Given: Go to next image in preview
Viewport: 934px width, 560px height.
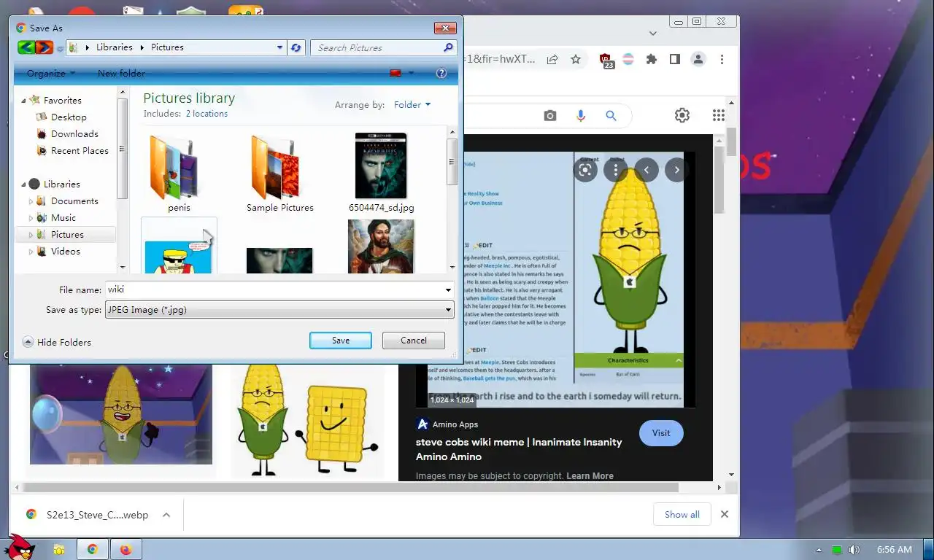Looking at the screenshot, I should [677, 170].
